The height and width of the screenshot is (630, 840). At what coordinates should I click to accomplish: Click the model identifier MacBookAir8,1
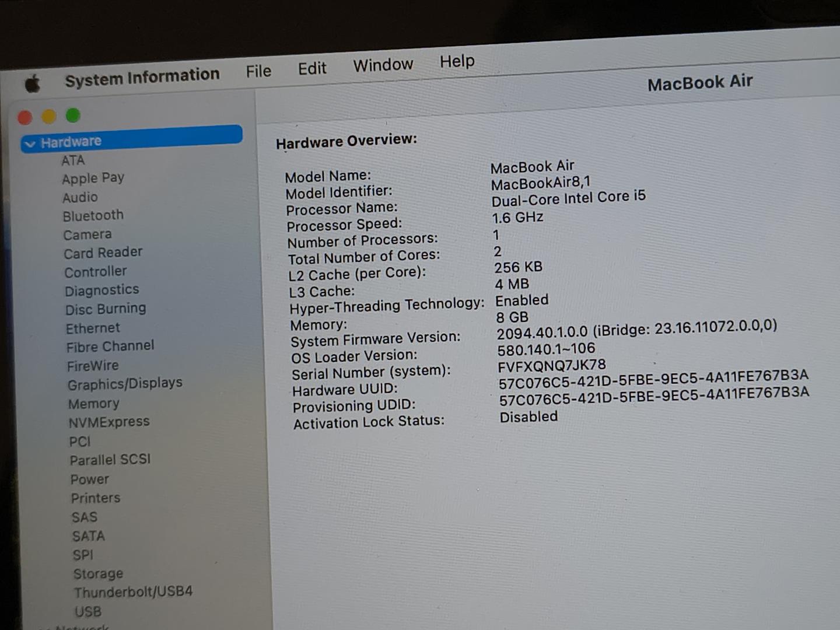541,184
